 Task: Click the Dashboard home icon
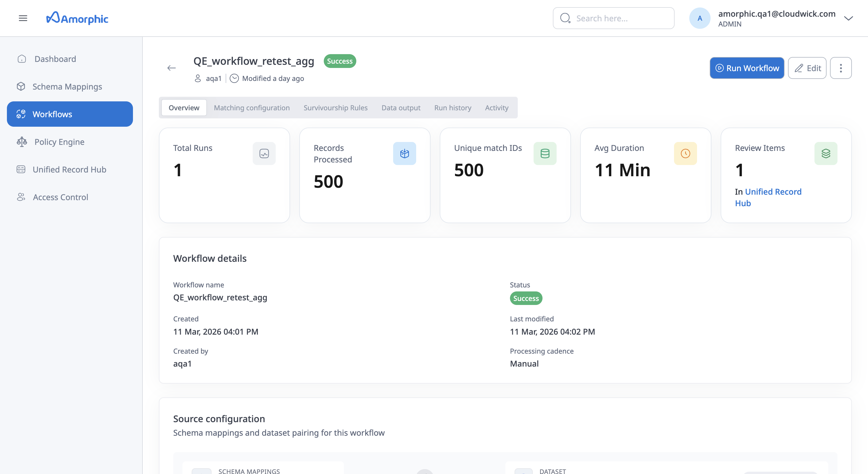(22, 59)
